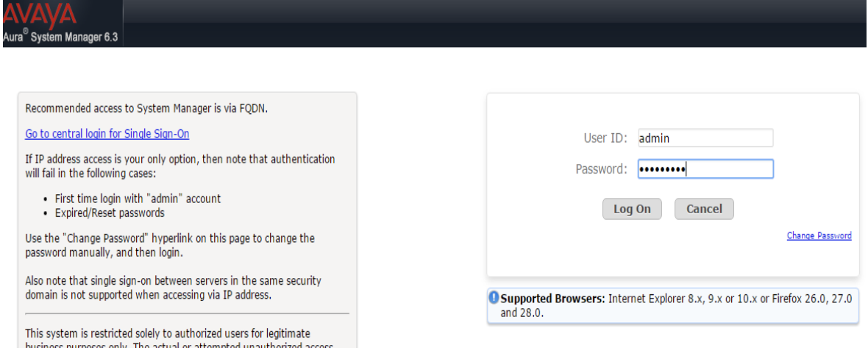Screen dimensions: 868x356
Task: Click the red AVAYA logo
Action: pyautogui.click(x=39, y=15)
